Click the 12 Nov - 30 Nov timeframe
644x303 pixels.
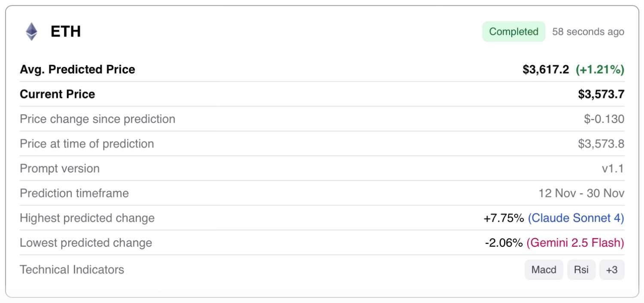point(581,193)
